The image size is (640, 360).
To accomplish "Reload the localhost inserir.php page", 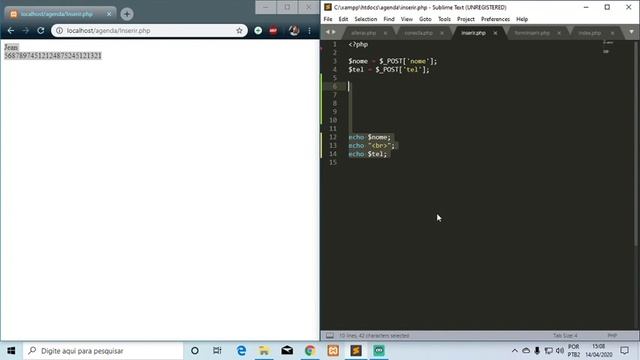I will point(40,31).
